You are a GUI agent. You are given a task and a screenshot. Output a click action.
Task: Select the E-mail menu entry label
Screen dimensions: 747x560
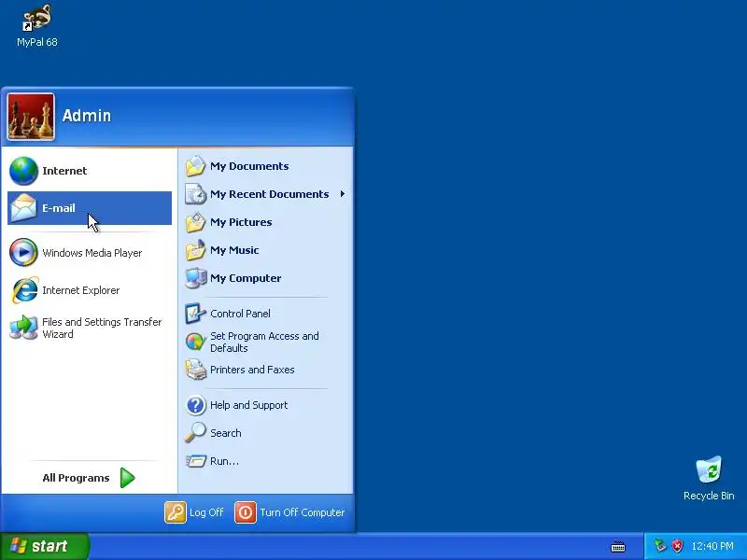[x=59, y=208]
